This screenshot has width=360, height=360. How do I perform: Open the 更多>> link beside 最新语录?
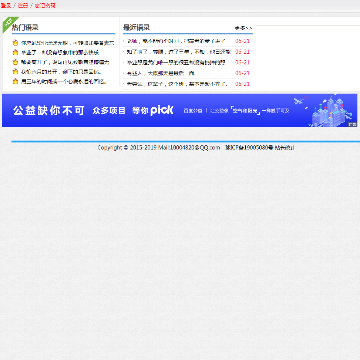click(243, 28)
